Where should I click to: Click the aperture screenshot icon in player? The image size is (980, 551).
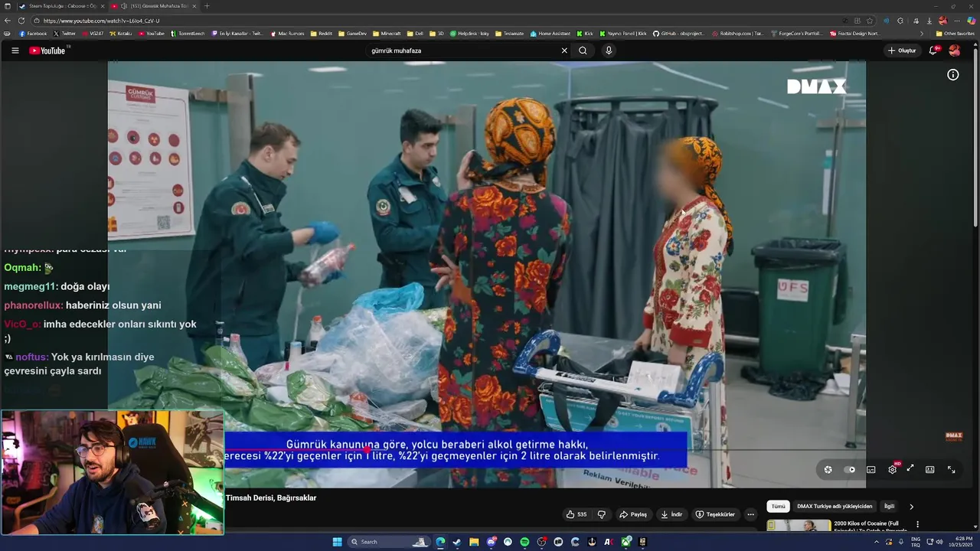[x=828, y=469]
